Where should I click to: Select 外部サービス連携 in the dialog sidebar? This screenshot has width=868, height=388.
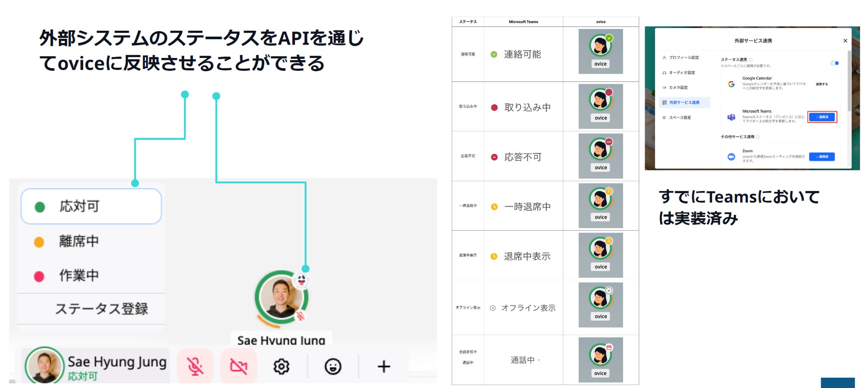684,102
